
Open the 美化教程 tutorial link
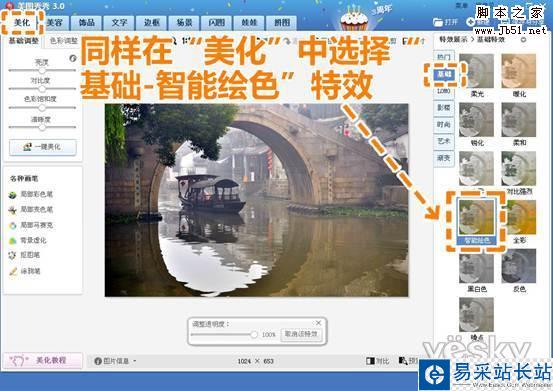click(43, 360)
